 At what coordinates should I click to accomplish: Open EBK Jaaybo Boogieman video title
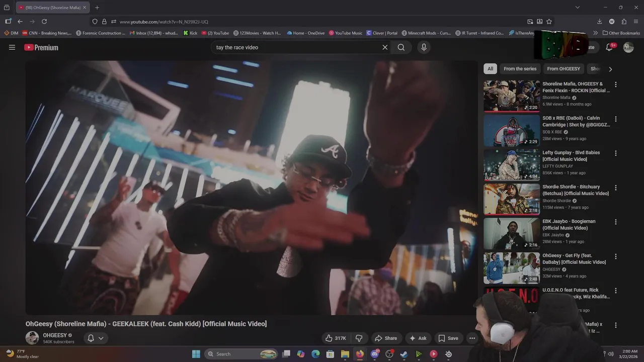coord(569,225)
